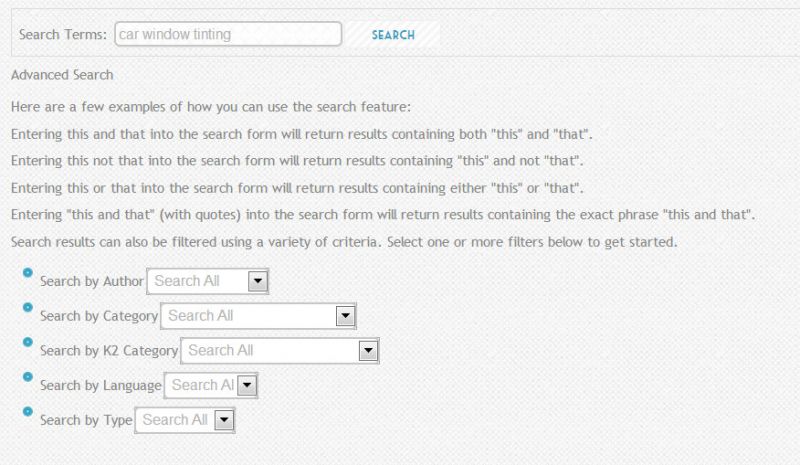The width and height of the screenshot is (800, 465).
Task: Click the SEARCH button
Action: 393,35
